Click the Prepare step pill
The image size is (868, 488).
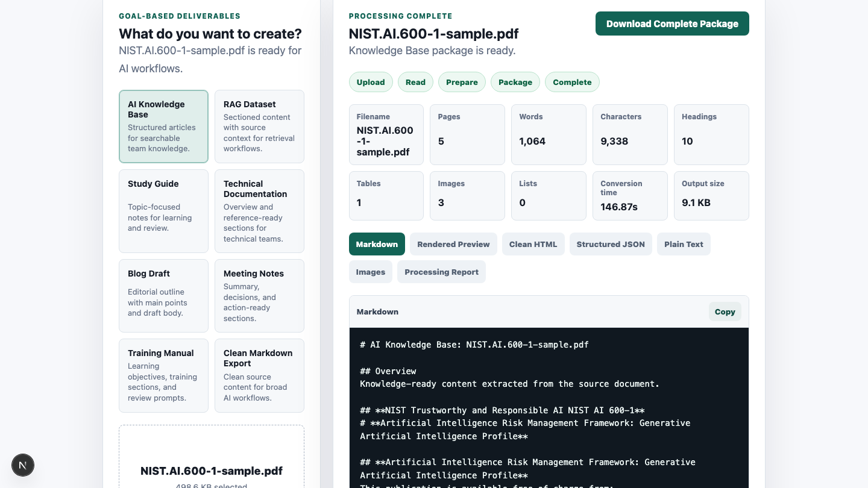462,82
